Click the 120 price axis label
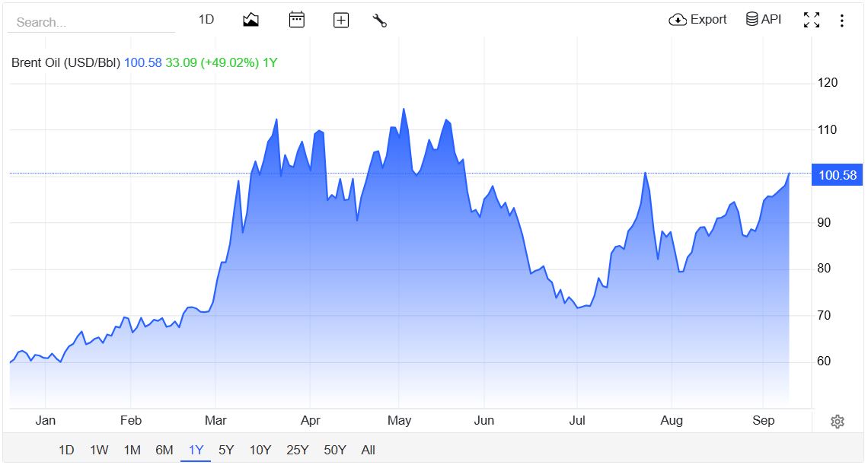The height and width of the screenshot is (465, 868). point(828,82)
